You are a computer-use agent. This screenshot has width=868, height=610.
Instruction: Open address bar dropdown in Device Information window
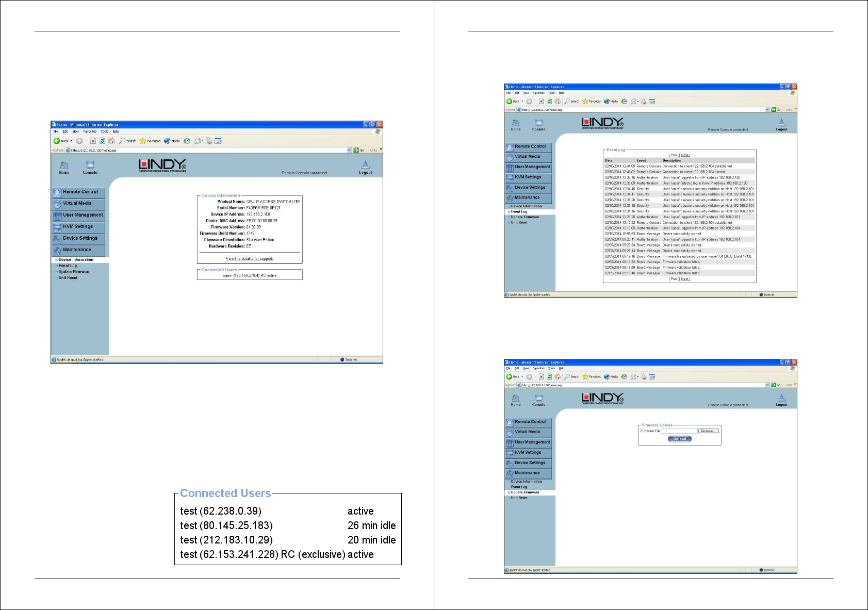click(x=349, y=150)
